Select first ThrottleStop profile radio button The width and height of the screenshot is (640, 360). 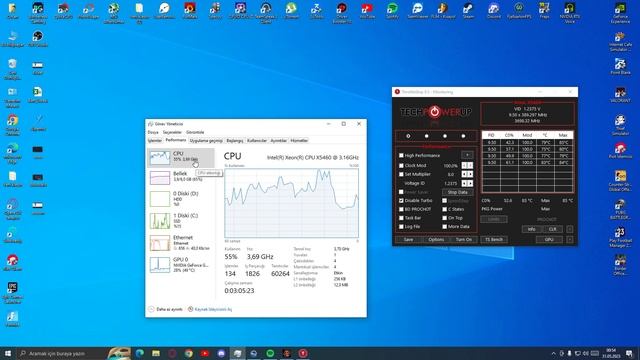pos(408,136)
